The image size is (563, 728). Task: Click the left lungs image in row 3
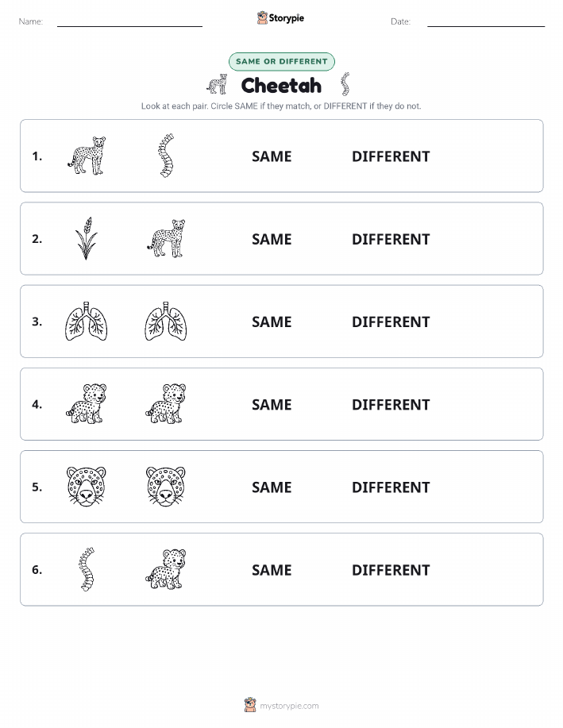86,321
